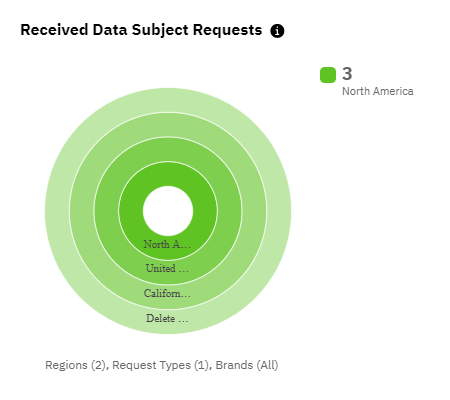The width and height of the screenshot is (450, 400).
Task: Select the North America legend label
Action: (378, 91)
